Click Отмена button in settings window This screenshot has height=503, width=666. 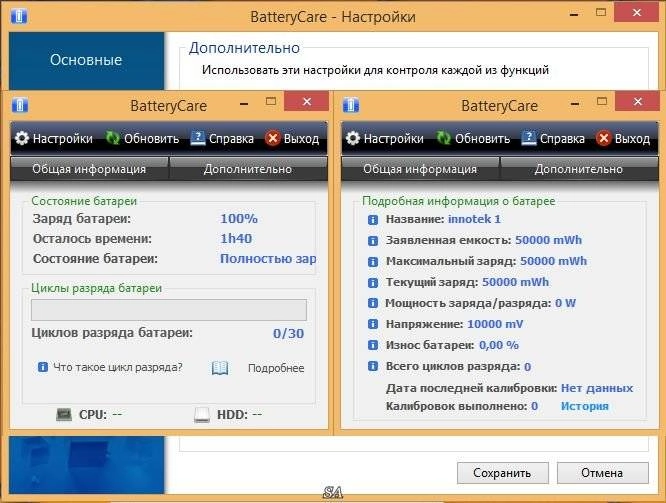(602, 473)
